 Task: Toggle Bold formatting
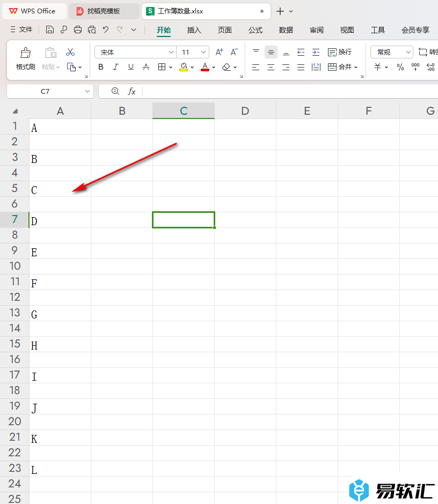pyautogui.click(x=101, y=67)
